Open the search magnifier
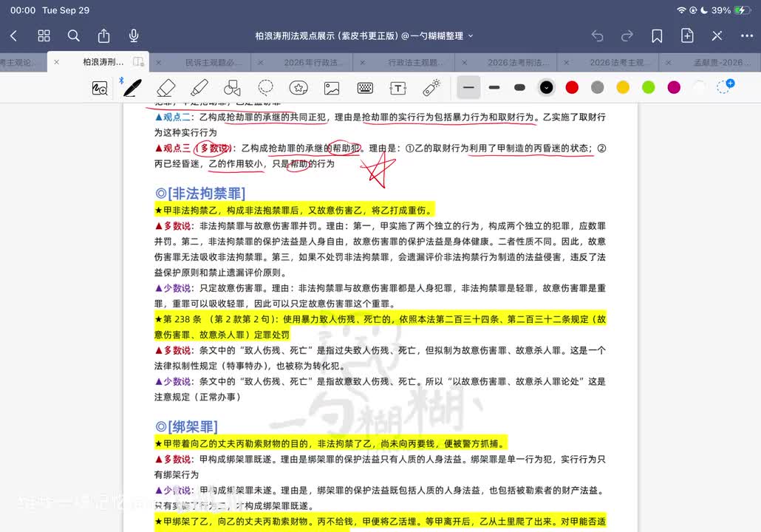761x532 pixels. click(73, 35)
